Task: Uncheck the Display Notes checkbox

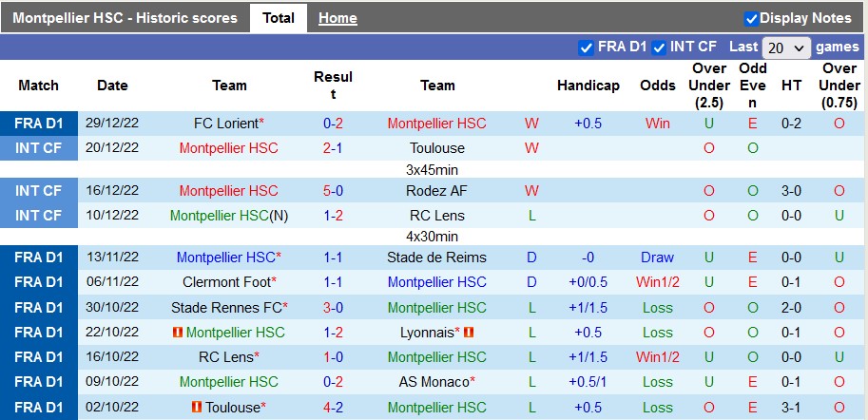Action: click(751, 18)
